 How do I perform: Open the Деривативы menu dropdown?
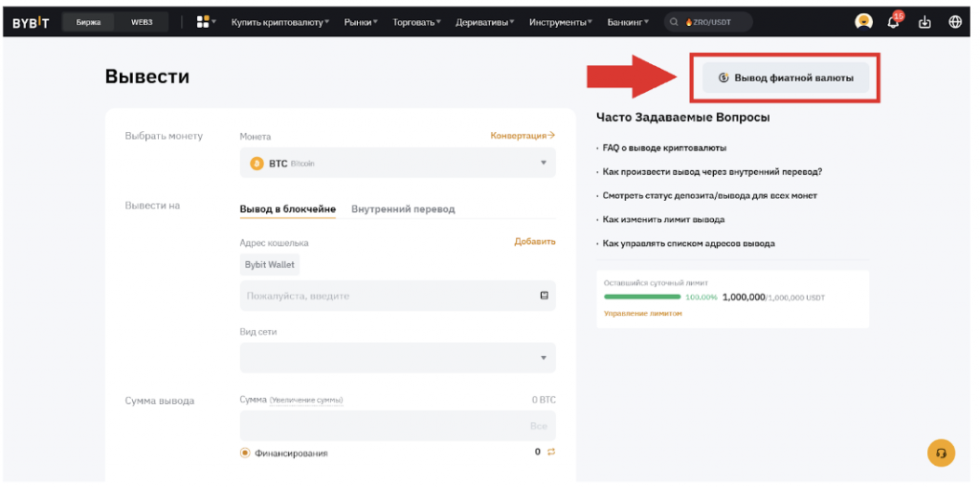pyautogui.click(x=487, y=22)
